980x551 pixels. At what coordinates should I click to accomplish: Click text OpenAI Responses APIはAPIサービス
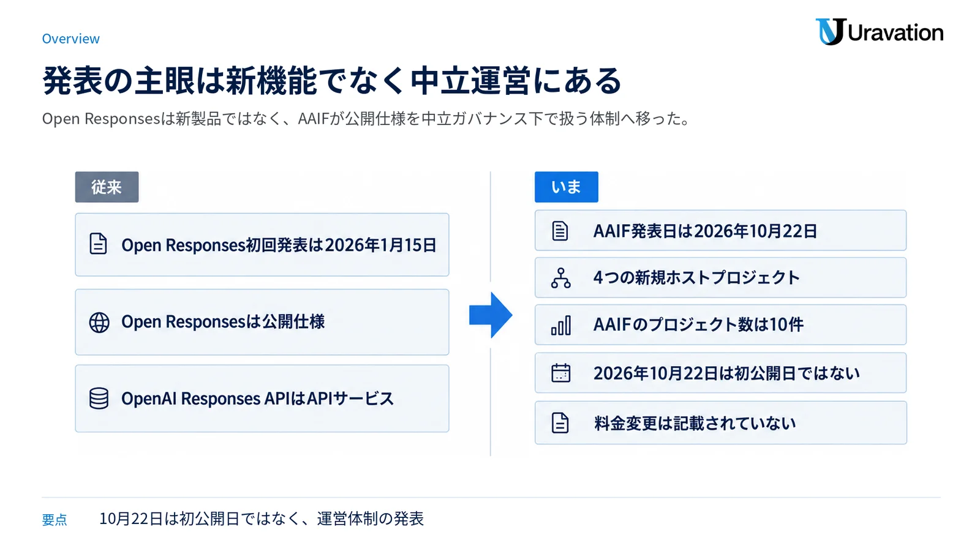click(x=257, y=399)
